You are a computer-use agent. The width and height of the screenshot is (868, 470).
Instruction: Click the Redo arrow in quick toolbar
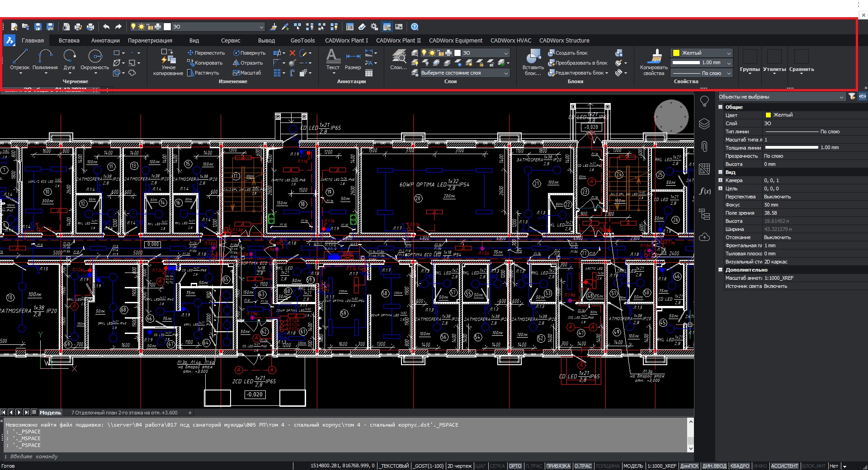(x=118, y=27)
